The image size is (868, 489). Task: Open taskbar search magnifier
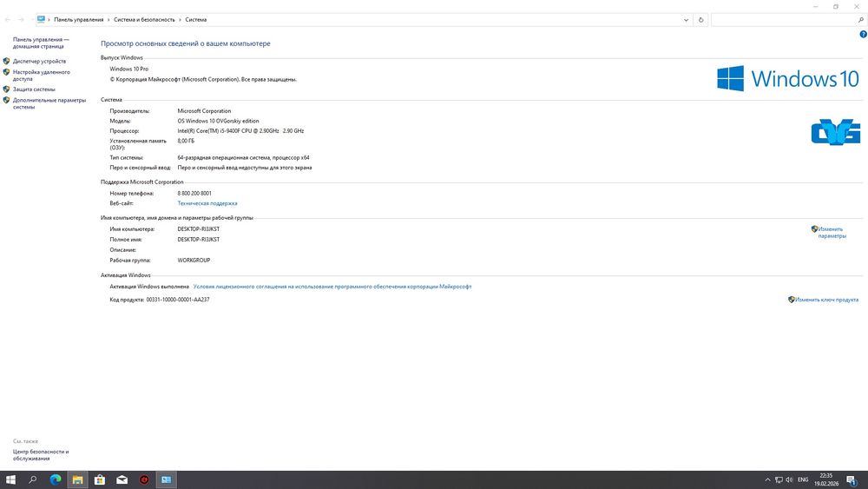(33, 479)
